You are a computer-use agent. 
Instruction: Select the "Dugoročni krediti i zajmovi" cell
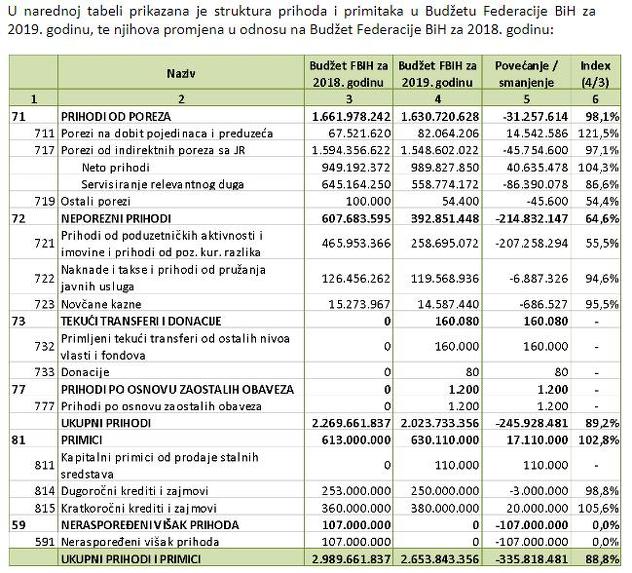[129, 492]
